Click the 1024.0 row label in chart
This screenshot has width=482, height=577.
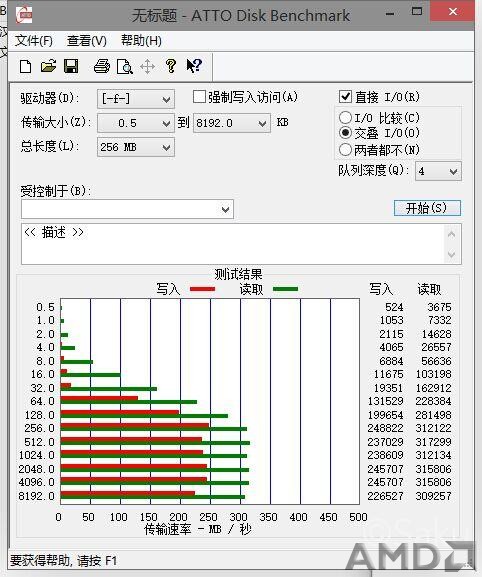[37, 455]
